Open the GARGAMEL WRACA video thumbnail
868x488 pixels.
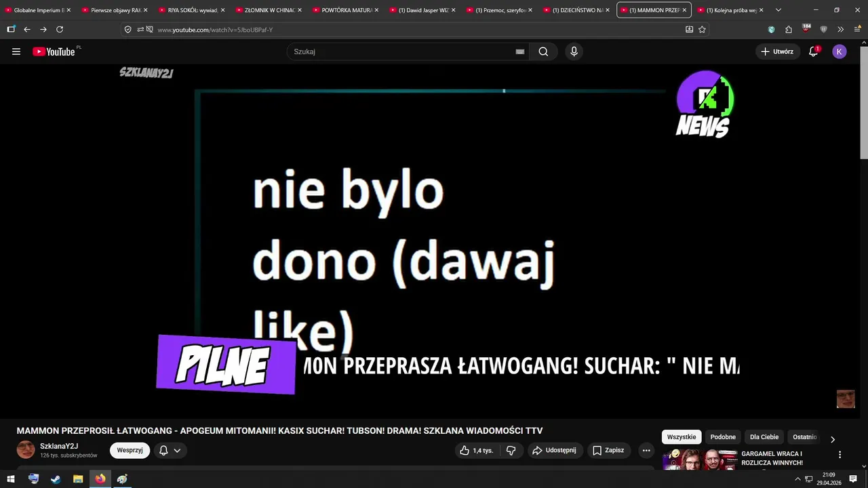699,460
